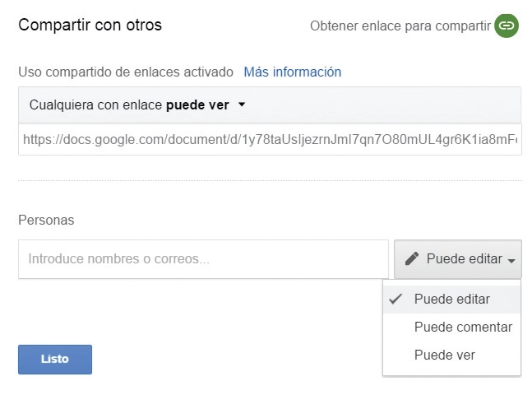Click the dotted divider above Personas

270,181
